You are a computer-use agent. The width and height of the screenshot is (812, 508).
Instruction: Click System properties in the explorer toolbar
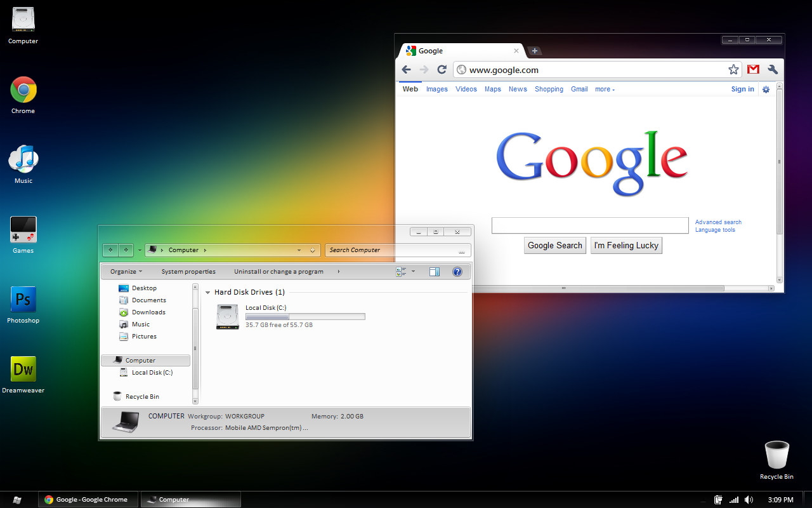(x=188, y=272)
